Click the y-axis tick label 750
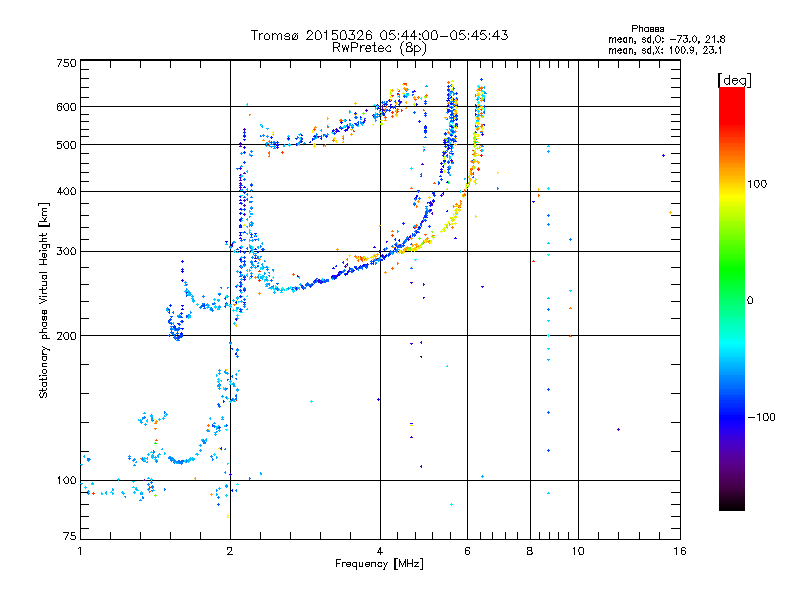Viewport: 800px width, 600px height. click(66, 63)
